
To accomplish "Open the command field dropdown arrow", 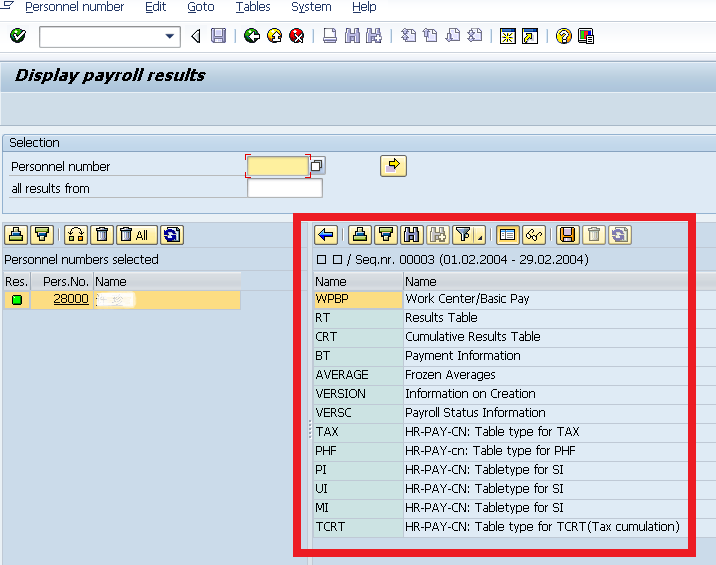I will tap(170, 36).
